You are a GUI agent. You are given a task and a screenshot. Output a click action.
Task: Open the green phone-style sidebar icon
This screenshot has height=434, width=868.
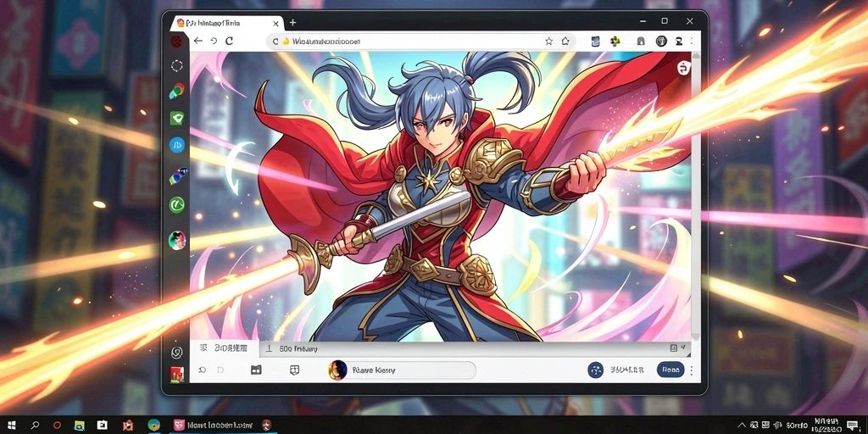tap(176, 205)
